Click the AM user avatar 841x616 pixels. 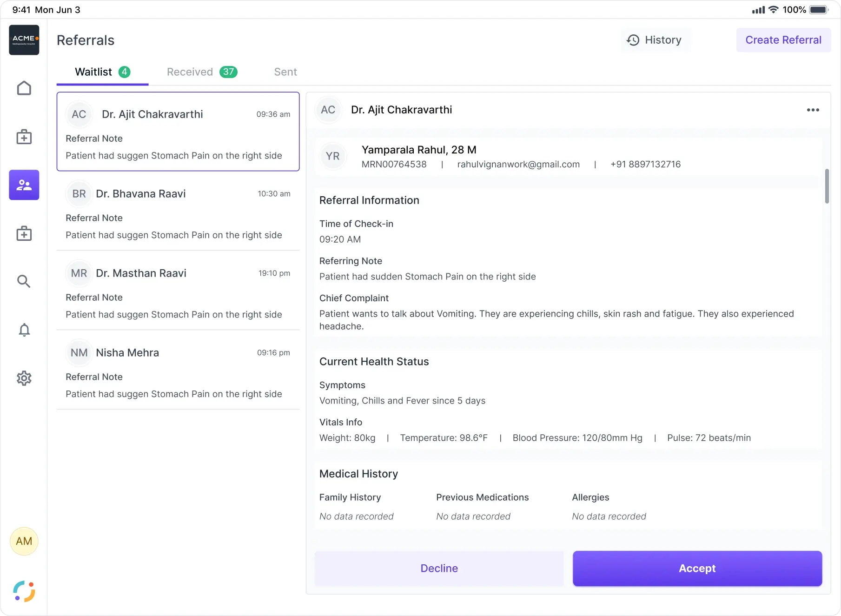coord(24,541)
